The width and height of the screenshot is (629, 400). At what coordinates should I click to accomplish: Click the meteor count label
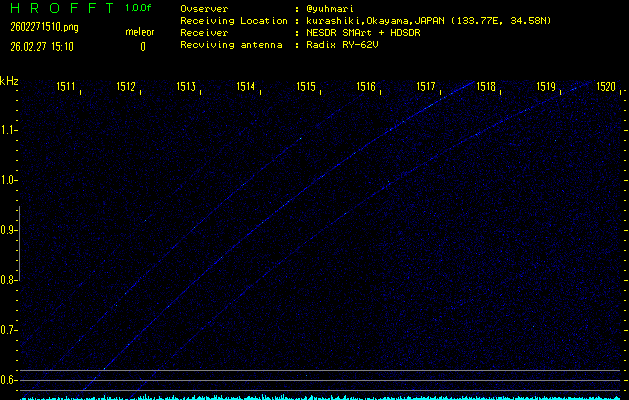[x=140, y=32]
